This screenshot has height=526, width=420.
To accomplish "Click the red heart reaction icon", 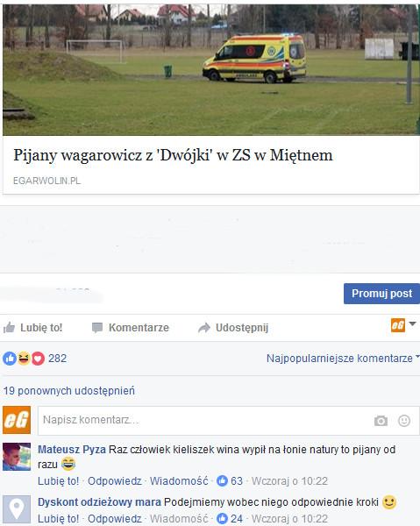I will pos(38,359).
